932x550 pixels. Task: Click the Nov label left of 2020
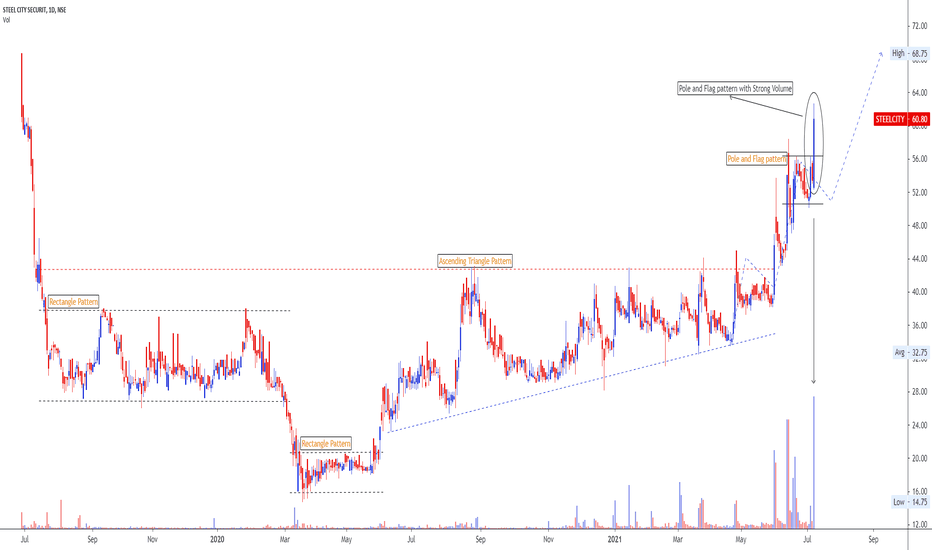pyautogui.click(x=153, y=540)
